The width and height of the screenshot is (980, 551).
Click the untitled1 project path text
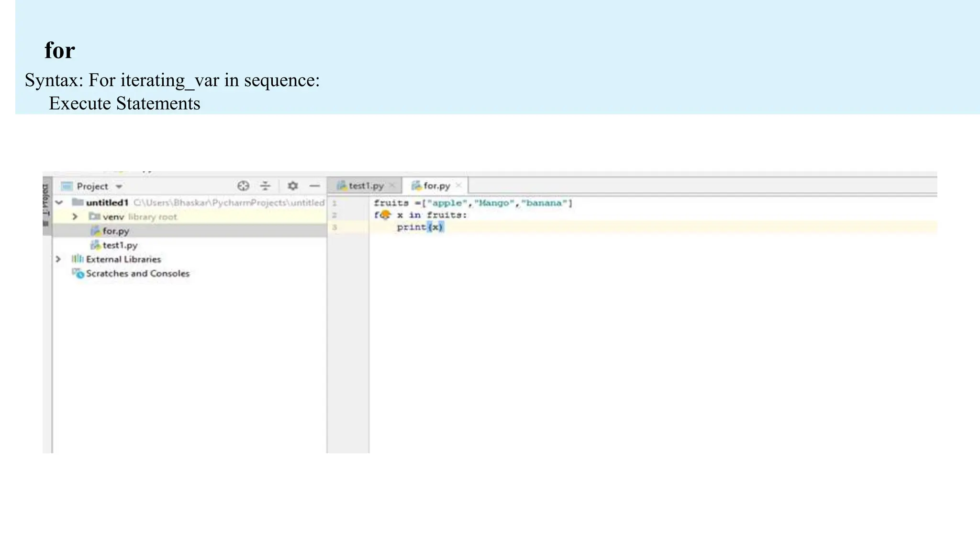[229, 203]
